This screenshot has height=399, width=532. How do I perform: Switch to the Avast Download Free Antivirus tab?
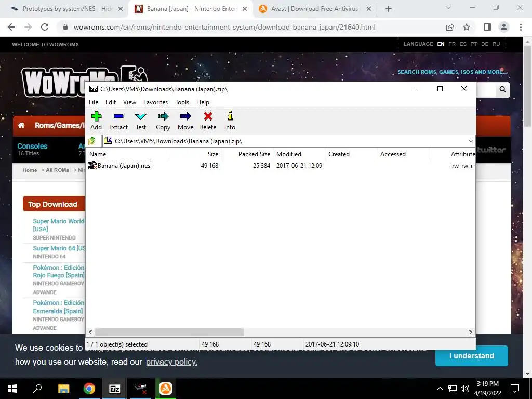pyautogui.click(x=314, y=9)
